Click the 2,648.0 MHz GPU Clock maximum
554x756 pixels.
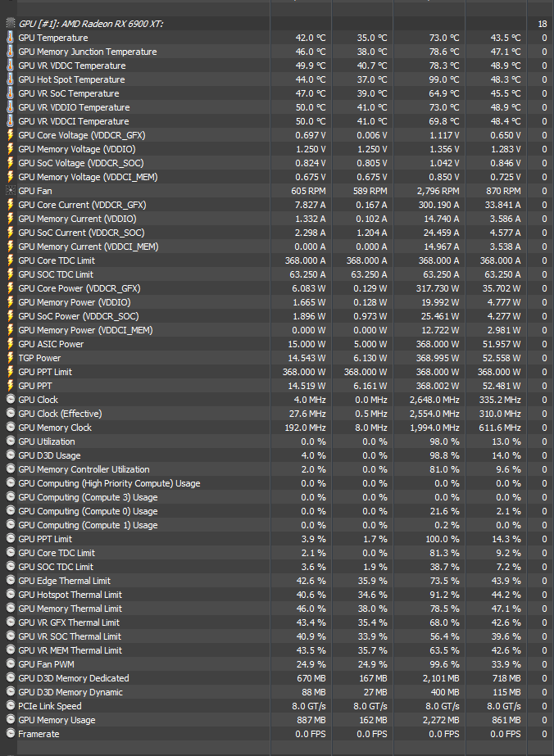coord(434,400)
